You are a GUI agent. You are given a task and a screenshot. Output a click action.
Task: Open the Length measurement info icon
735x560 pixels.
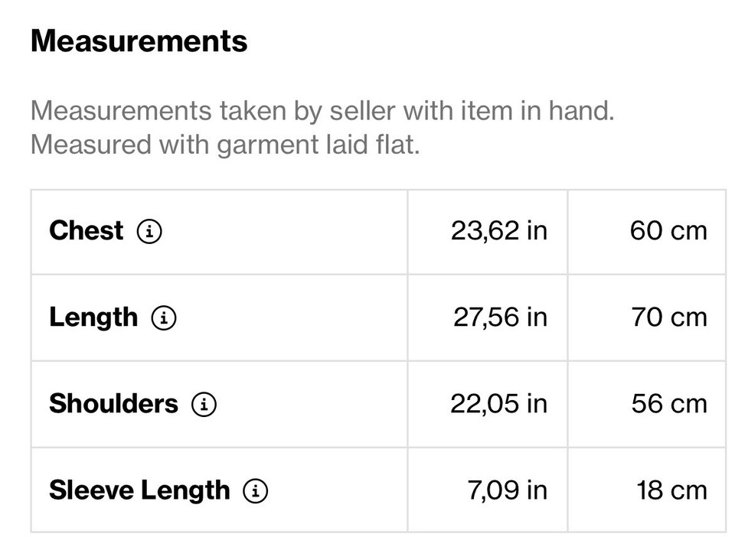(164, 317)
